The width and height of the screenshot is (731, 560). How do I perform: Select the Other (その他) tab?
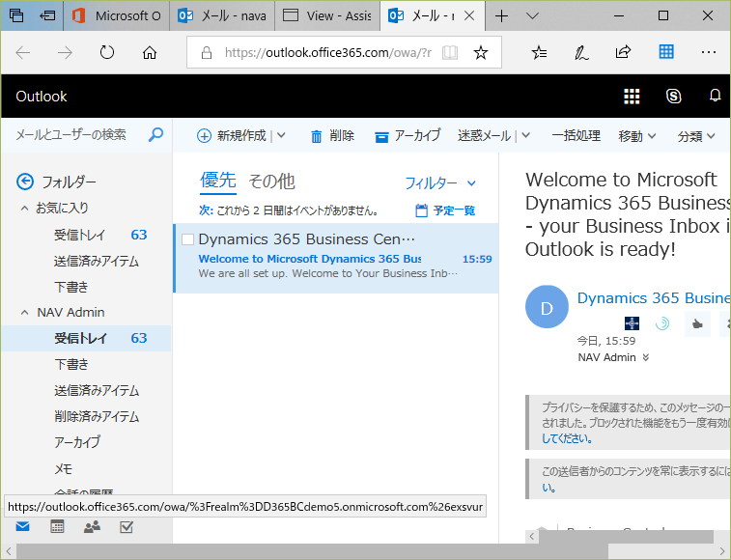click(271, 182)
